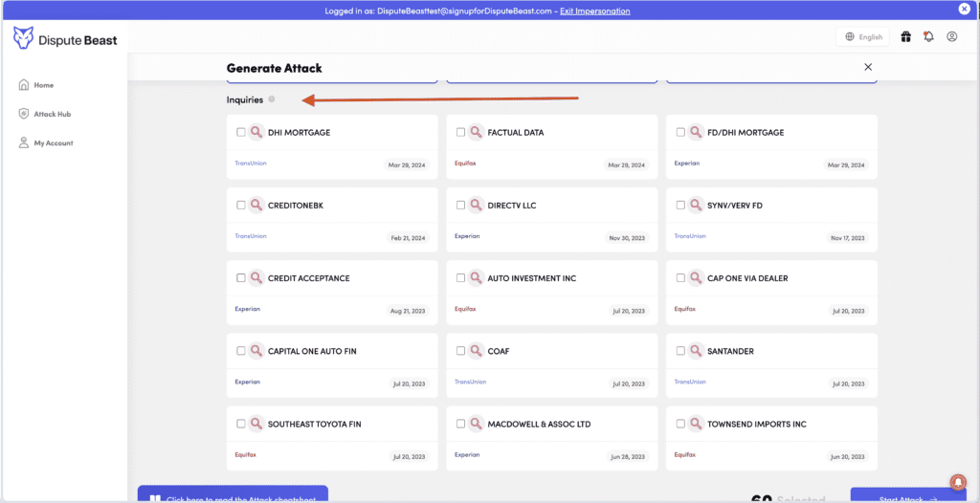Open the English language dropdown

pyautogui.click(x=862, y=37)
